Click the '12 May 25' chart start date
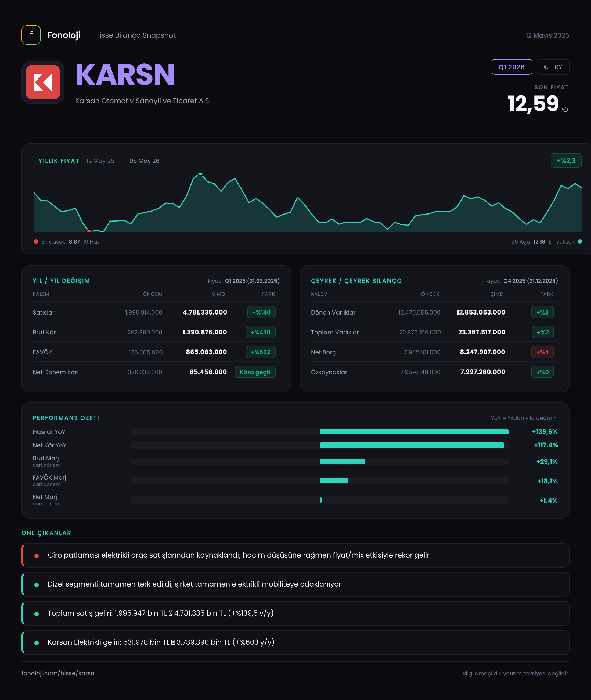The image size is (591, 700). point(100,161)
